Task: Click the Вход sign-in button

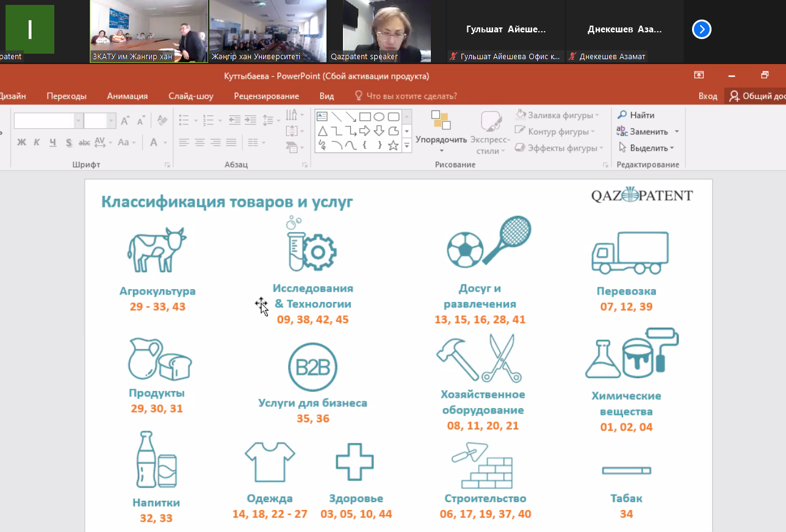Action: pos(707,96)
